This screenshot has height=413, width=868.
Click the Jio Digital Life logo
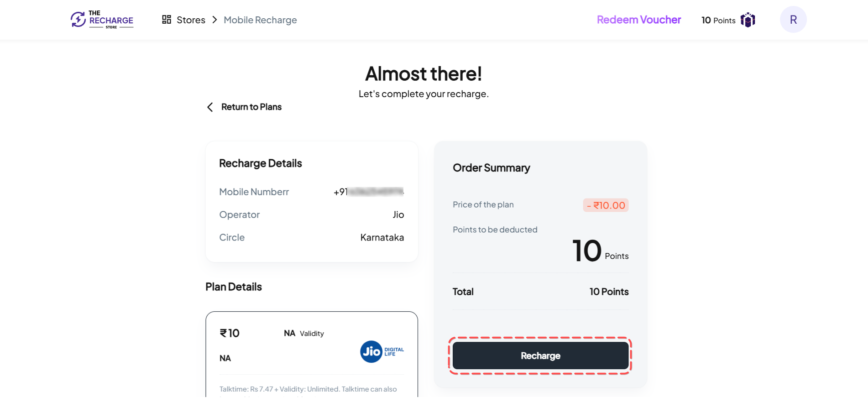[x=382, y=351]
